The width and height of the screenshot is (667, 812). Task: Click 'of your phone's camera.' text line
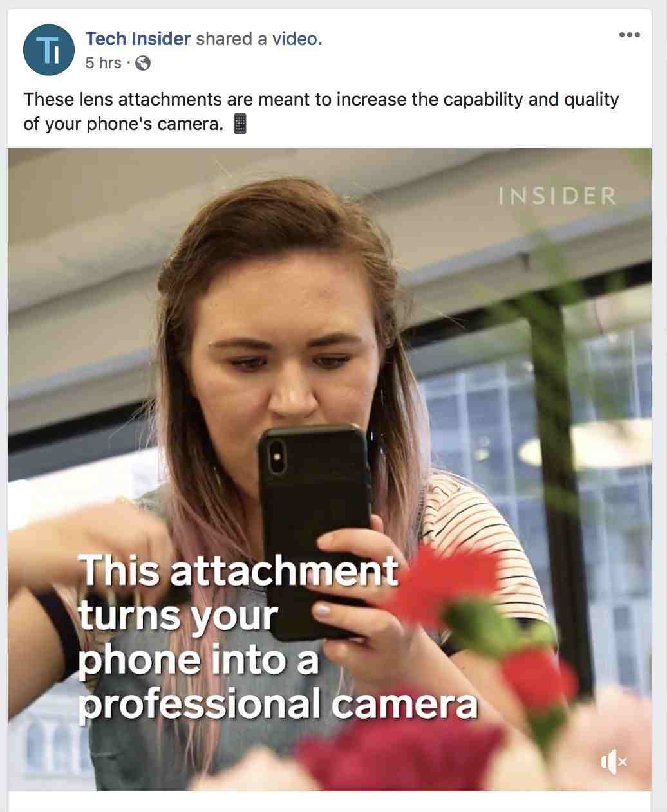122,124
